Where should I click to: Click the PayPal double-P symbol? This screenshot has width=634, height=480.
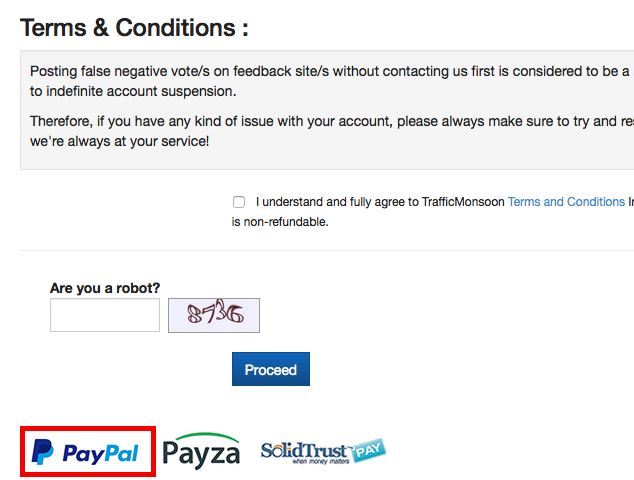point(42,452)
